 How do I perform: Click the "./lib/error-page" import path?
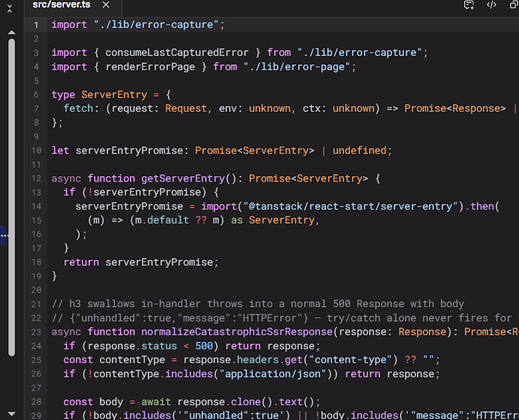[297, 67]
